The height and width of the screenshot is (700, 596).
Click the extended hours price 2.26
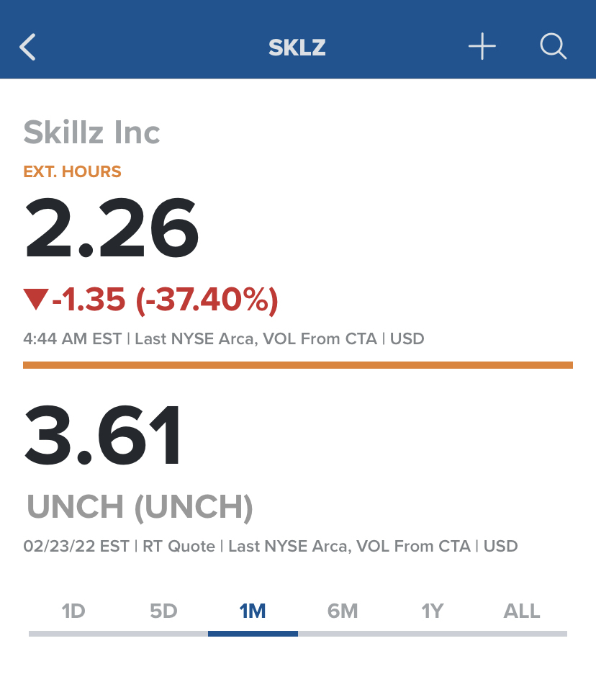pyautogui.click(x=112, y=230)
